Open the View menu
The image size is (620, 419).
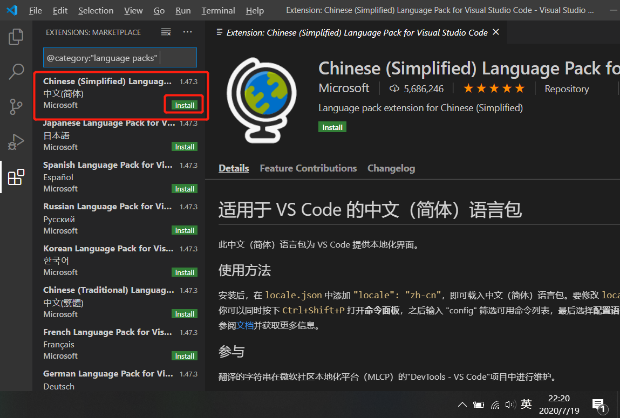point(133,11)
